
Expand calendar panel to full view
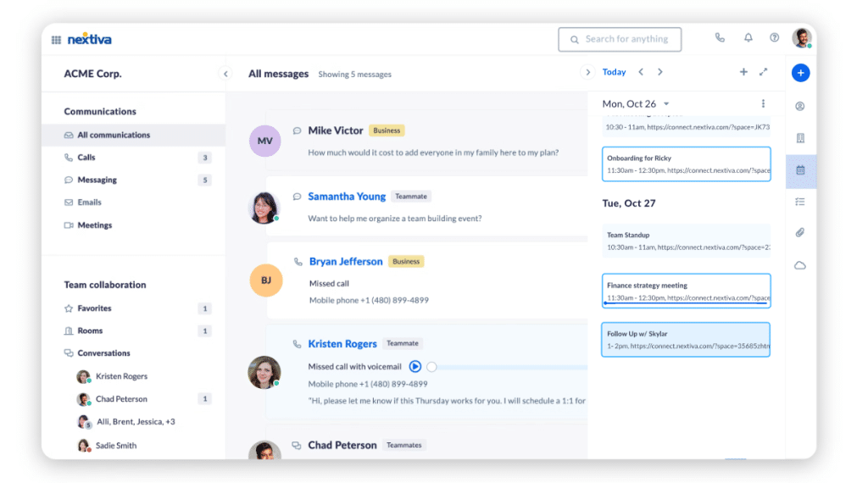click(764, 72)
